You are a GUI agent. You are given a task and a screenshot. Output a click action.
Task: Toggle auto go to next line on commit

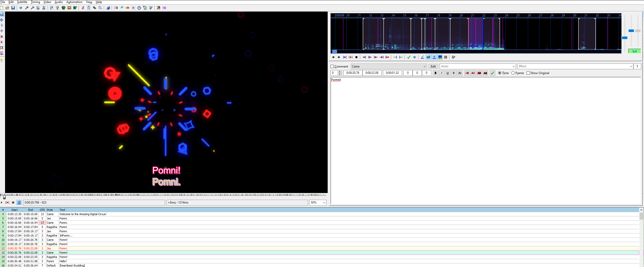click(428, 57)
